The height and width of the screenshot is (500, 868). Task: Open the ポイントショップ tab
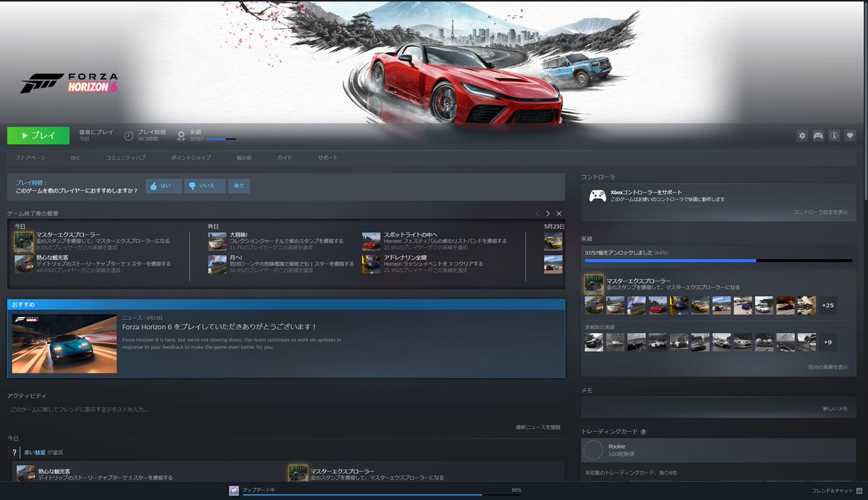pyautogui.click(x=191, y=158)
